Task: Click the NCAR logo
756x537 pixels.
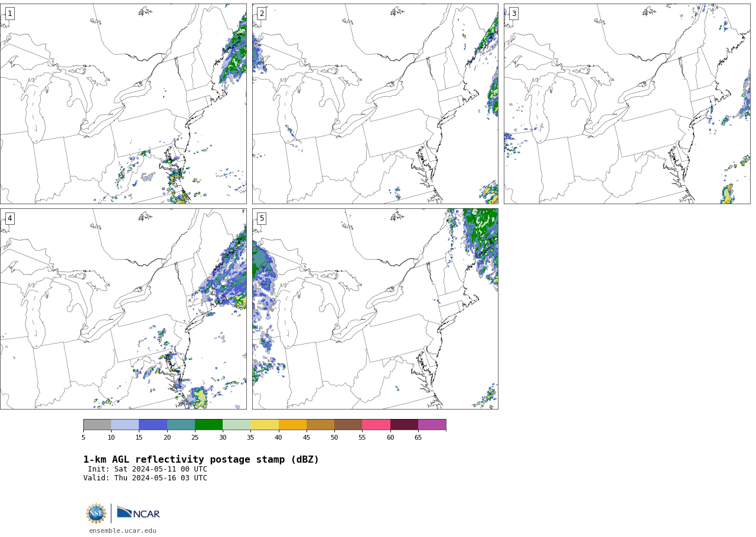Action: pyautogui.click(x=138, y=513)
